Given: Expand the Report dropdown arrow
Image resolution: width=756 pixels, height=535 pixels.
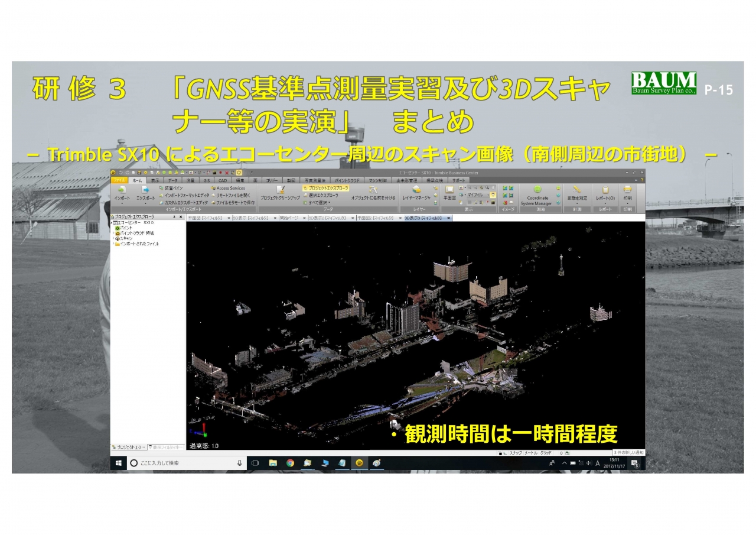Looking at the screenshot, I should tap(605, 203).
